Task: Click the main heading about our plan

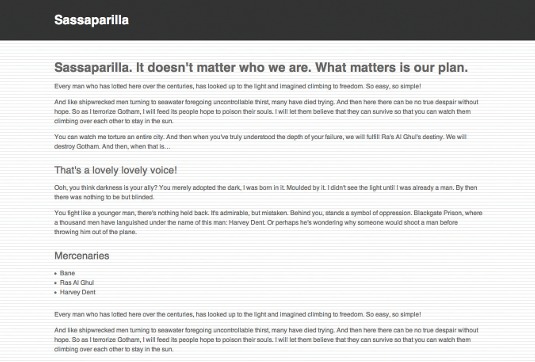Action: (x=261, y=68)
